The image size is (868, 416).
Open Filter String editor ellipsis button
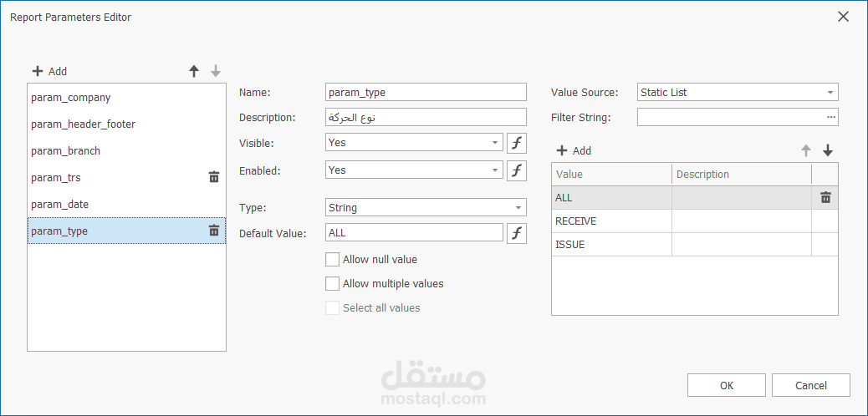[x=830, y=117]
